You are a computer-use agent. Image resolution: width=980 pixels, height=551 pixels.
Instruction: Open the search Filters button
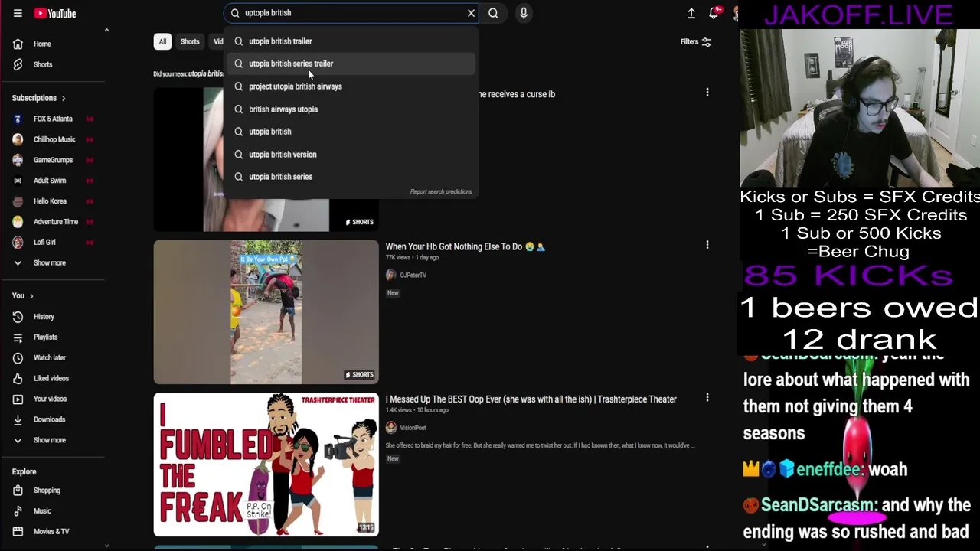pos(696,42)
